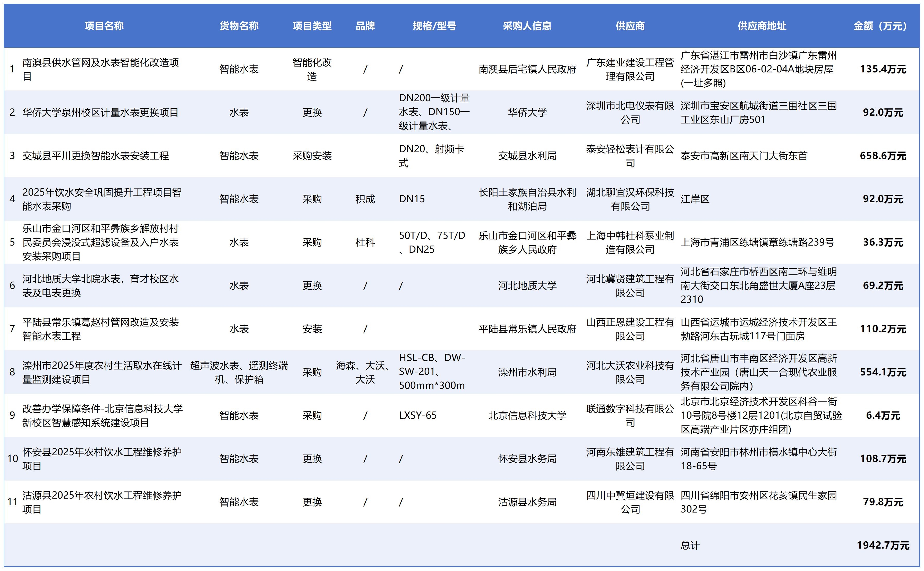Click the 金额（万元） column header
This screenshot has width=924, height=571.
(883, 26)
